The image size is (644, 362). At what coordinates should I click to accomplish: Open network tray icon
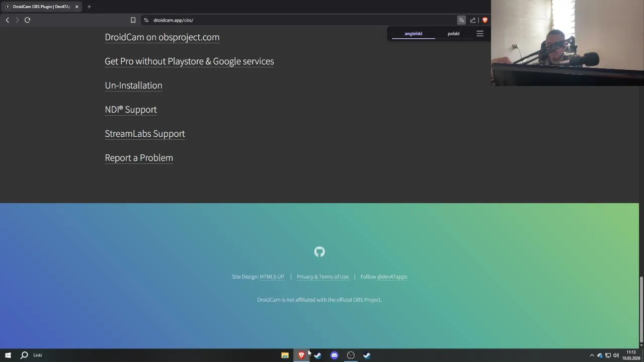tap(608, 355)
